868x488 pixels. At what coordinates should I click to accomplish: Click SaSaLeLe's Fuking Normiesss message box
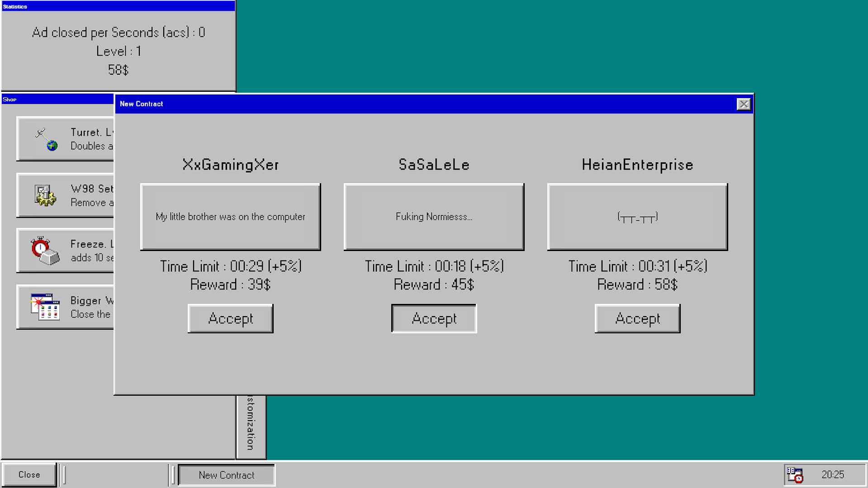[x=433, y=217]
